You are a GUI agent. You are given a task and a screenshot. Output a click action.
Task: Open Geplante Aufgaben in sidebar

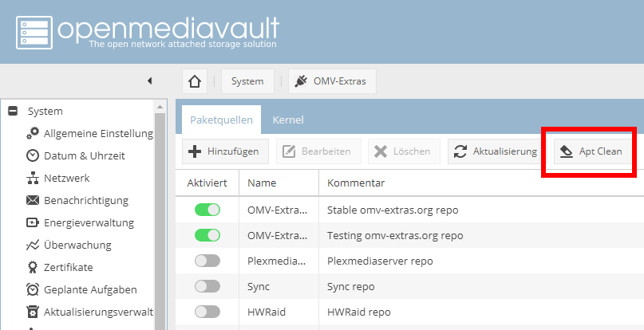(81, 290)
